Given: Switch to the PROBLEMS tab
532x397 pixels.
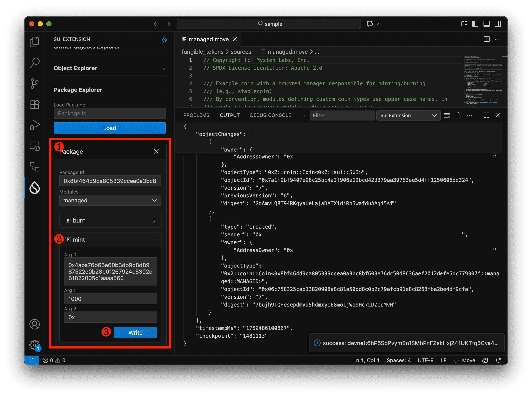Looking at the screenshot, I should pyautogui.click(x=196, y=115).
